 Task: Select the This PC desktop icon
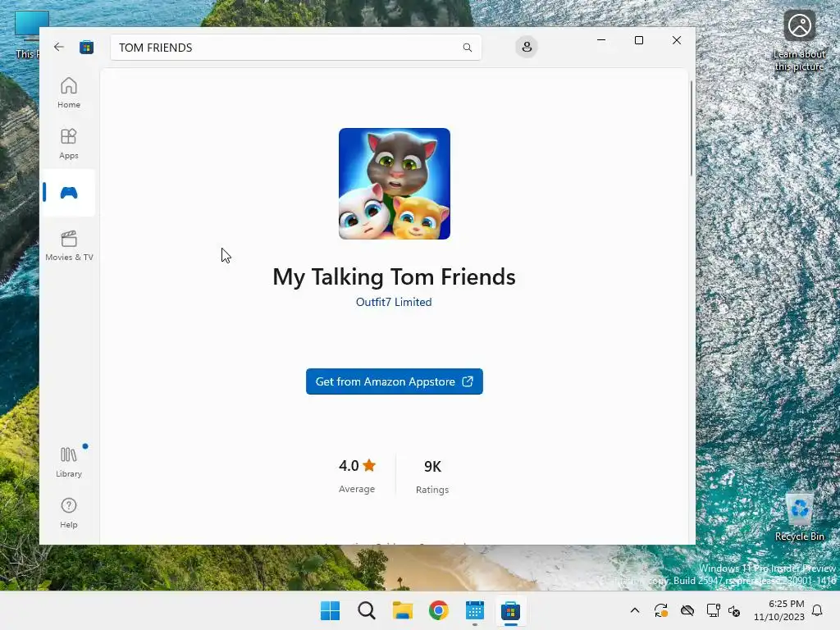pos(28,34)
